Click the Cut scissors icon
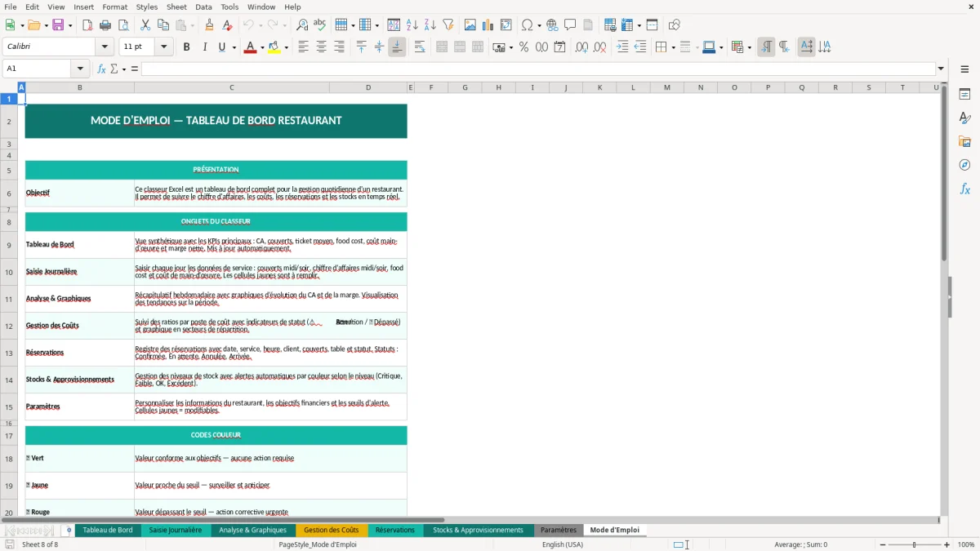Viewport: 980px width, 551px height. (x=145, y=25)
